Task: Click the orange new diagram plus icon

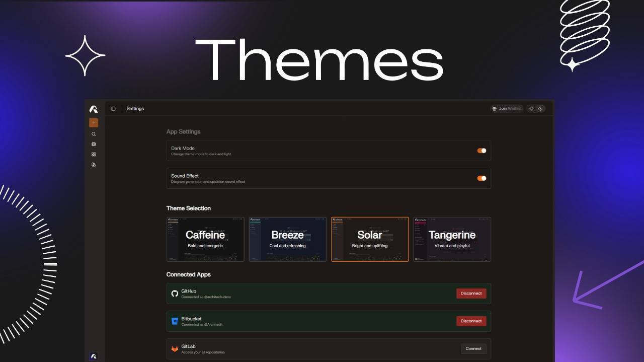Action: pyautogui.click(x=94, y=122)
